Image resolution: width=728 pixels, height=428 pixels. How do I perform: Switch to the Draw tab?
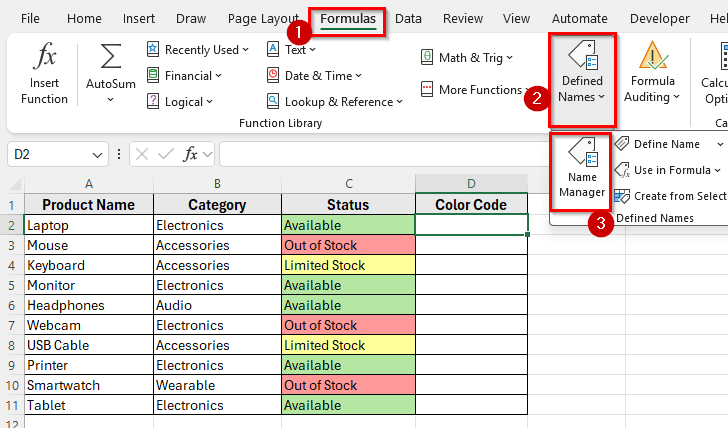point(191,19)
